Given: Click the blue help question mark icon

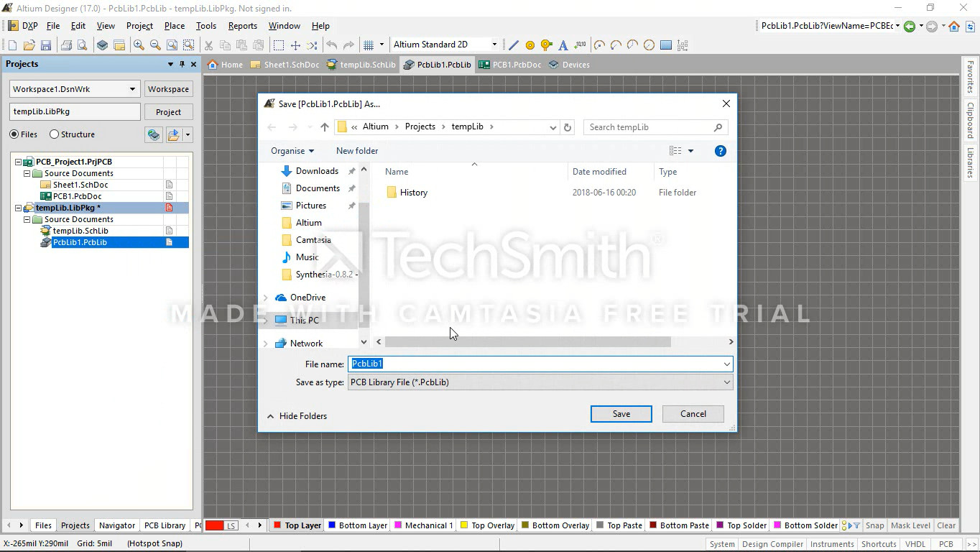Looking at the screenshot, I should [x=720, y=151].
